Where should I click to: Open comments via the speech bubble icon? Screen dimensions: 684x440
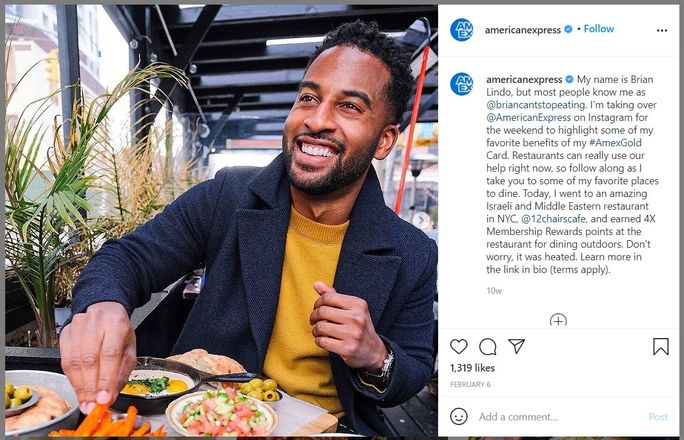coord(487,347)
